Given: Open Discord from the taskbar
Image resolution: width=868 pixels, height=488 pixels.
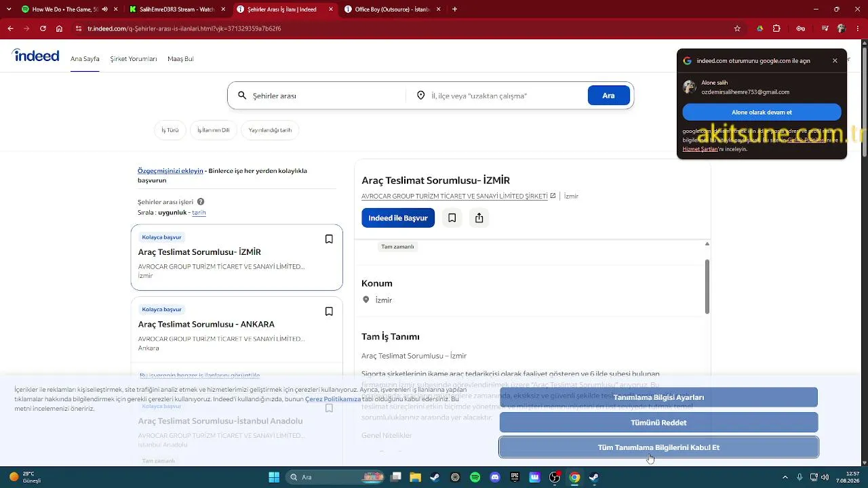Looking at the screenshot, I should point(495,477).
